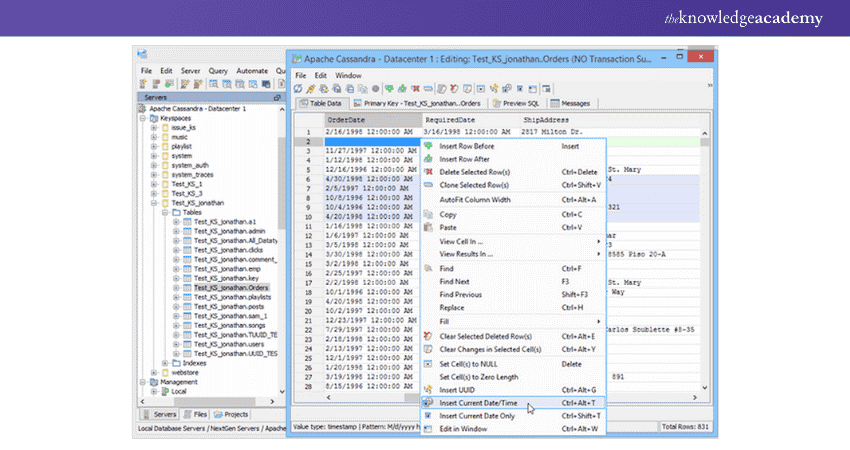Select the Local item under Management
The width and height of the screenshot is (850, 450).
(178, 391)
